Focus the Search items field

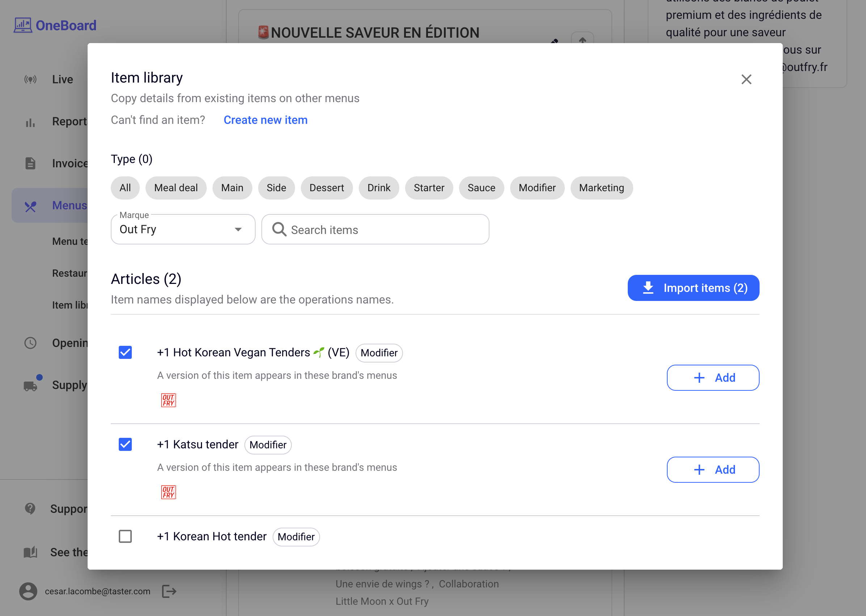tap(375, 229)
